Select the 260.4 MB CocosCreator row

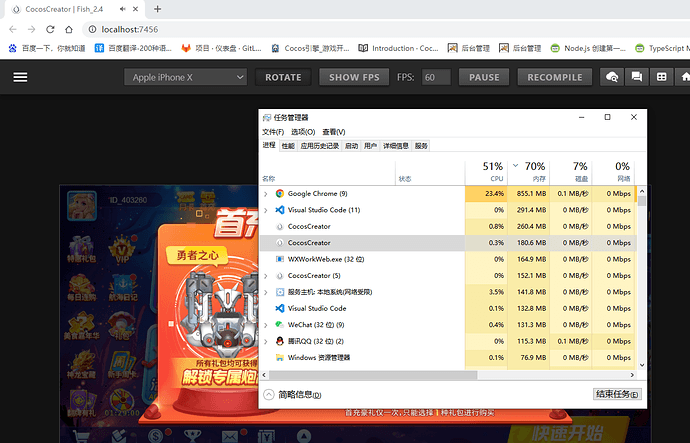point(448,227)
